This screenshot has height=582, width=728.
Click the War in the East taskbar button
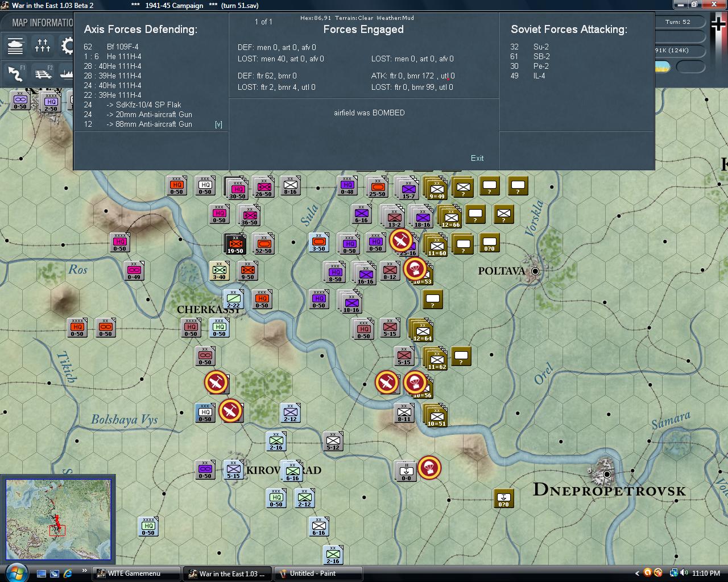(227, 573)
